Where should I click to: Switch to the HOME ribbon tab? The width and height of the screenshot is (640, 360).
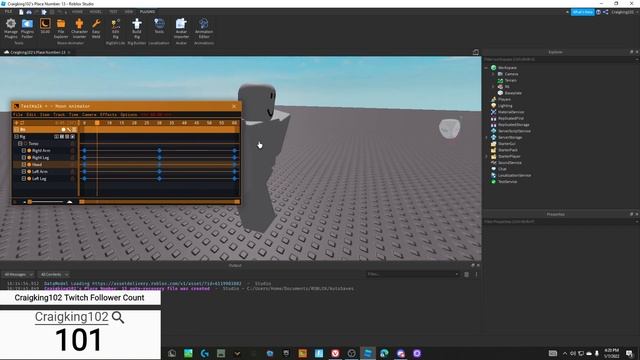pyautogui.click(x=77, y=12)
